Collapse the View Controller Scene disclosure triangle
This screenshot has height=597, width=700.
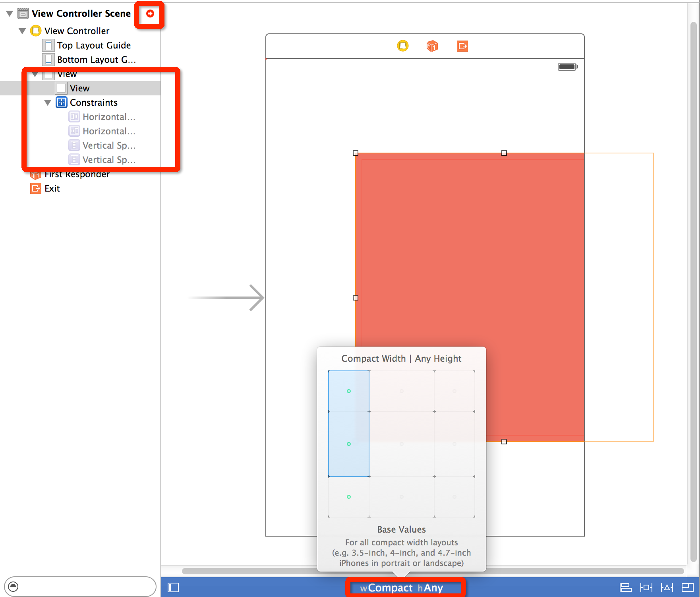(x=9, y=13)
